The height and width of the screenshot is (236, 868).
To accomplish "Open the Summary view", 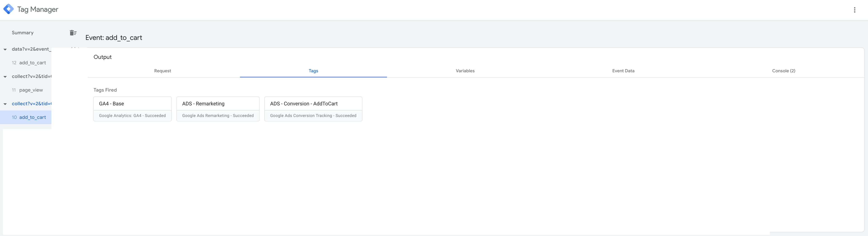I will click(23, 33).
